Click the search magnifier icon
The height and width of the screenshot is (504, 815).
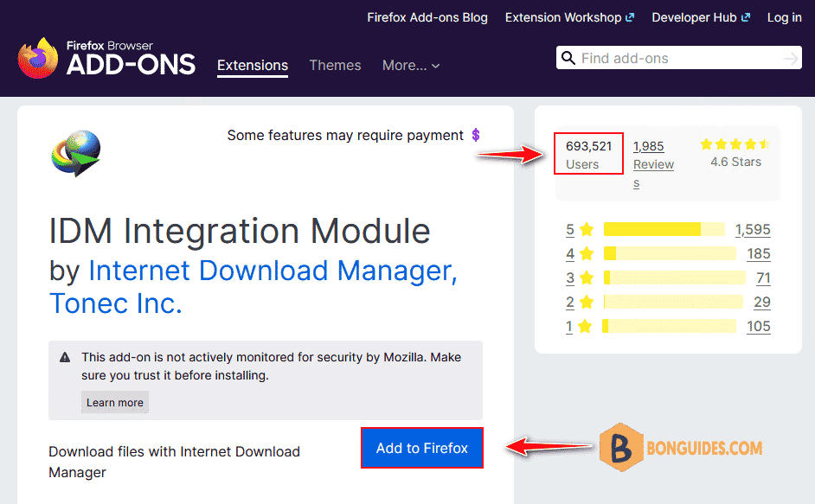coord(568,58)
